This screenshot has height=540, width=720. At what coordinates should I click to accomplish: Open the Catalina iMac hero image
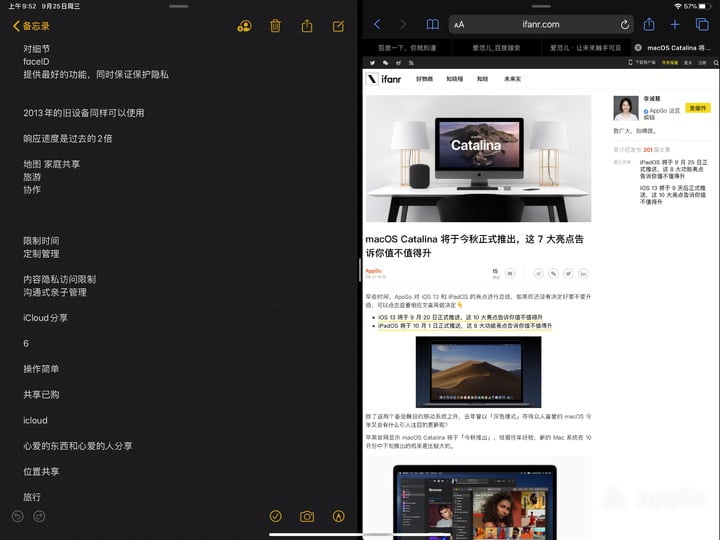coord(478,158)
